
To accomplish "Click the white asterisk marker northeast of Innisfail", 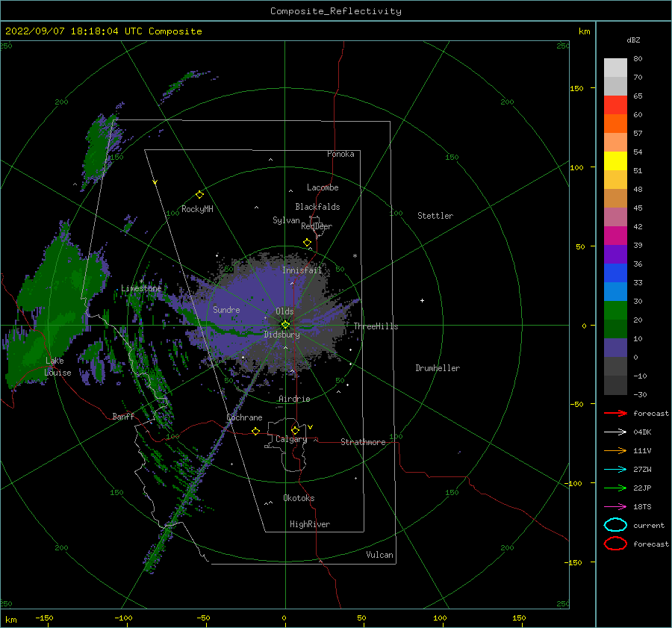I will (355, 256).
